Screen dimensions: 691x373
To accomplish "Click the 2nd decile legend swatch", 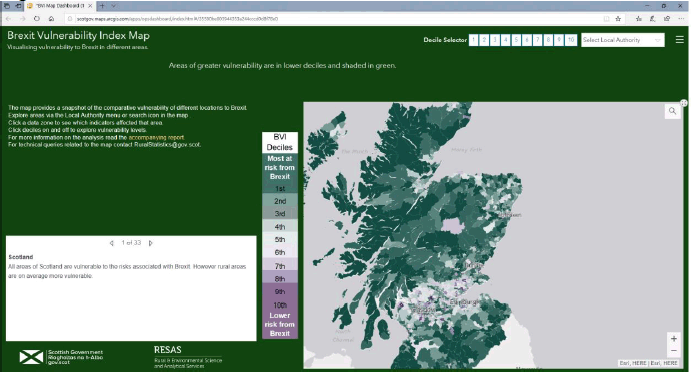I will click(280, 201).
